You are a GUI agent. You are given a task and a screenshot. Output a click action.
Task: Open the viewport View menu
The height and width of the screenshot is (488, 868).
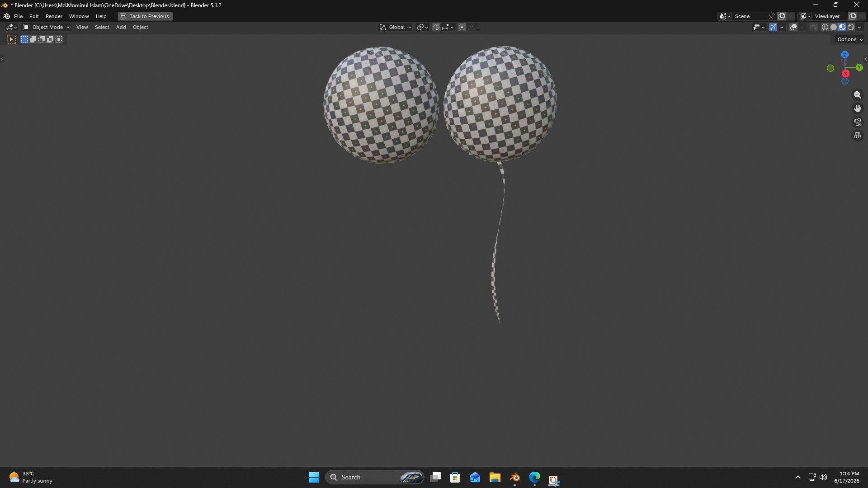point(82,27)
